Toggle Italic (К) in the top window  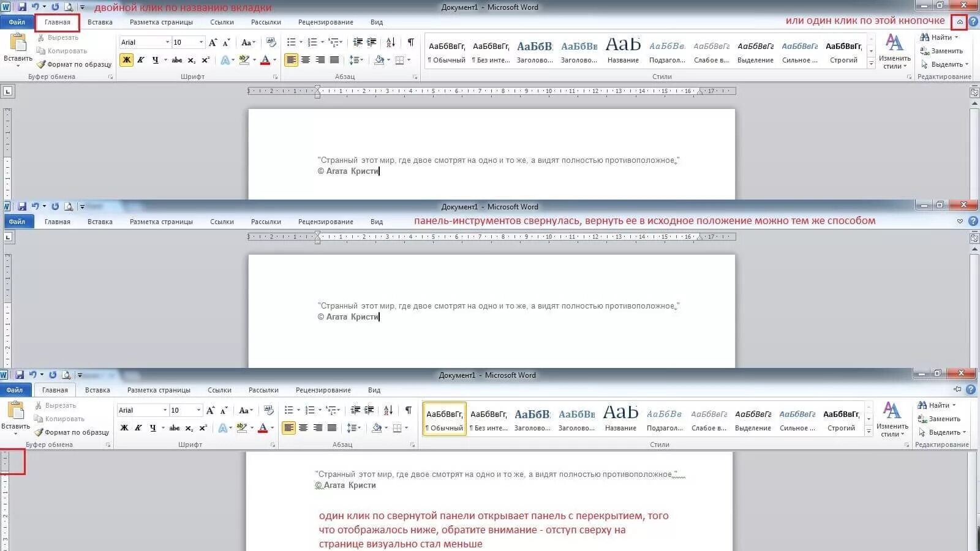click(x=141, y=60)
